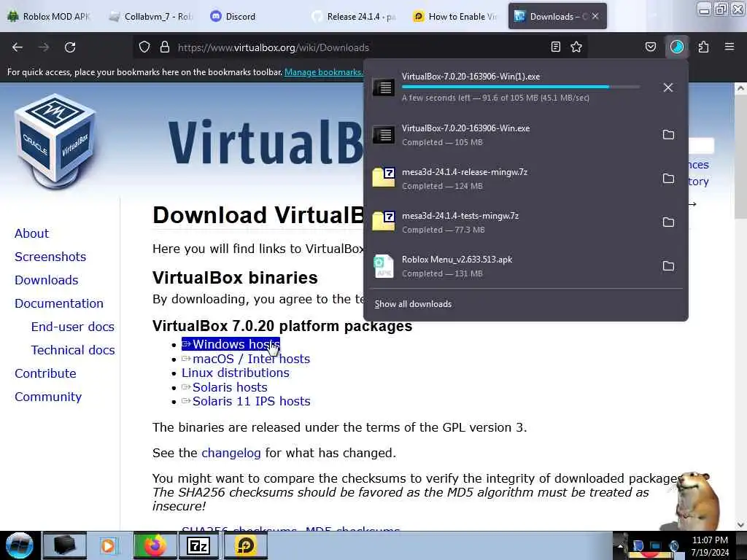The image size is (747, 560).
Task: Show VirtualBox-7.0.20-163906-Win.exe in folder
Action: tap(668, 135)
